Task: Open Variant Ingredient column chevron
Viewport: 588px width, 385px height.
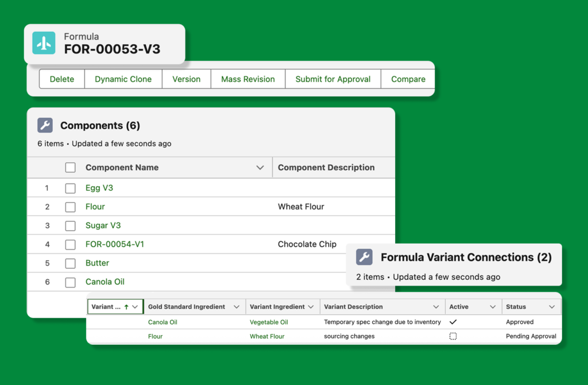Action: [311, 307]
